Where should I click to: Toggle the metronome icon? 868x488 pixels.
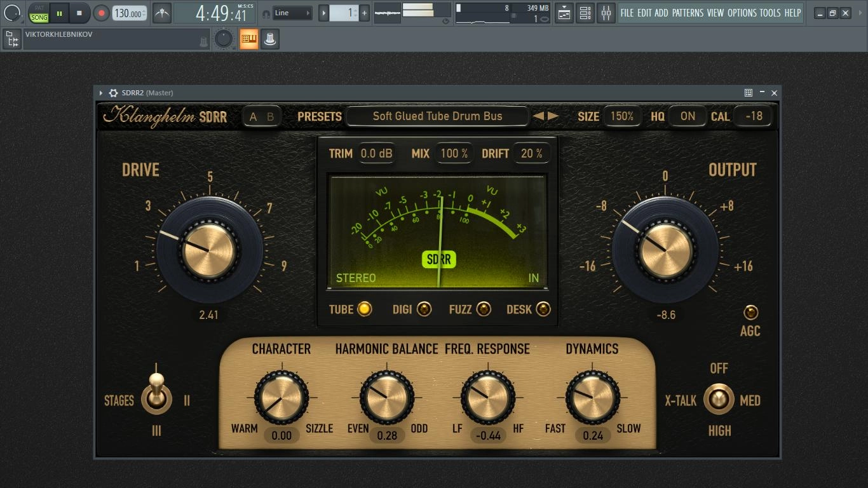(162, 13)
